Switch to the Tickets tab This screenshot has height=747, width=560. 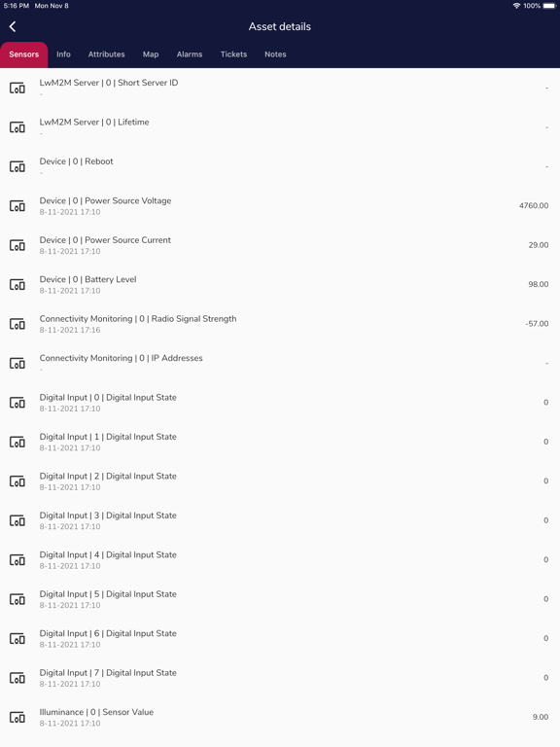click(233, 54)
